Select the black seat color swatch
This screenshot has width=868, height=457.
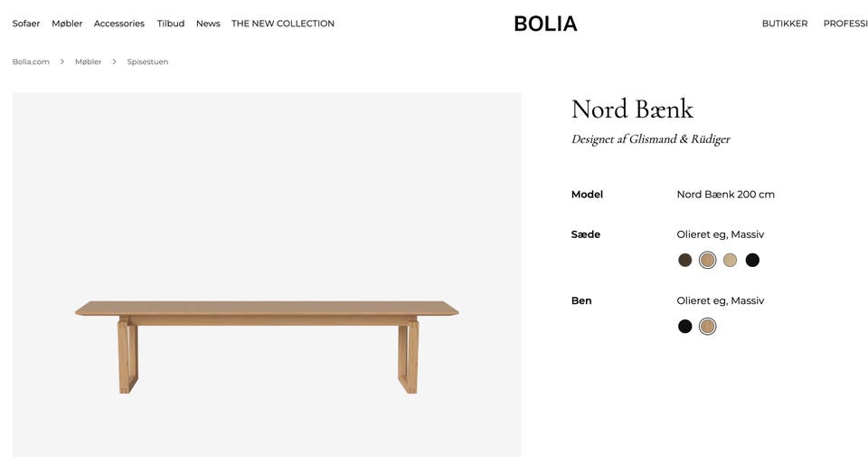752,261
